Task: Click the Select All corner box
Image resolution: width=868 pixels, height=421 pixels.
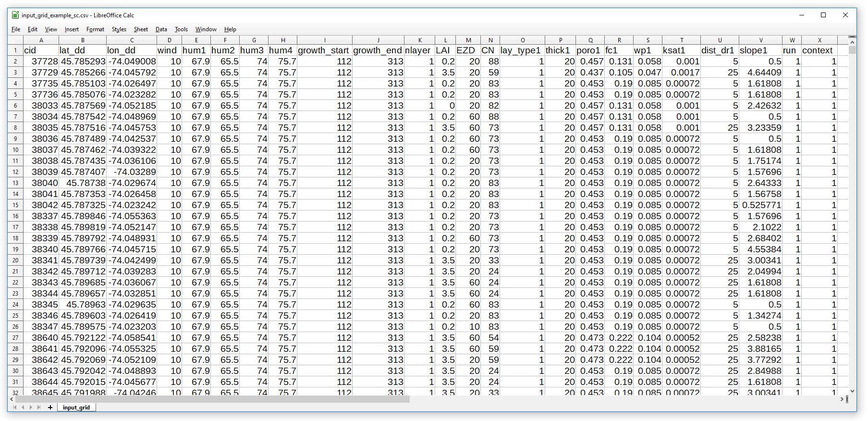Action: 15,40
